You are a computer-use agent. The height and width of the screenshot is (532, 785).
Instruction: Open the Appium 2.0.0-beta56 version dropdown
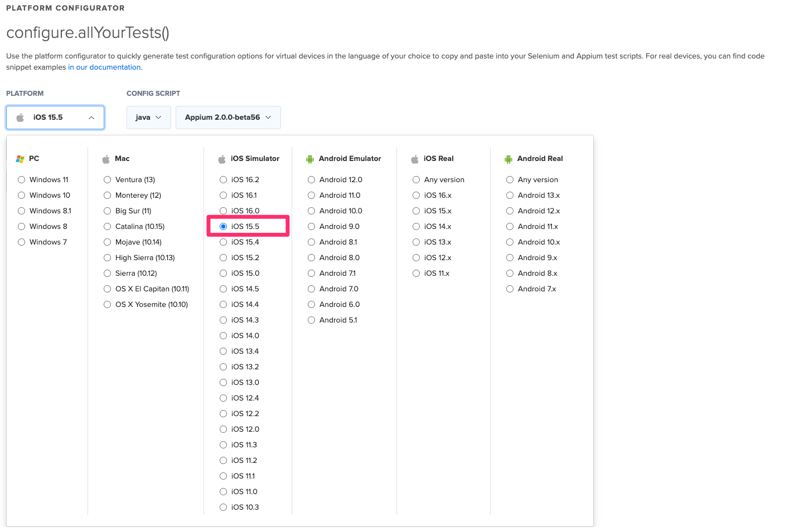coord(228,118)
